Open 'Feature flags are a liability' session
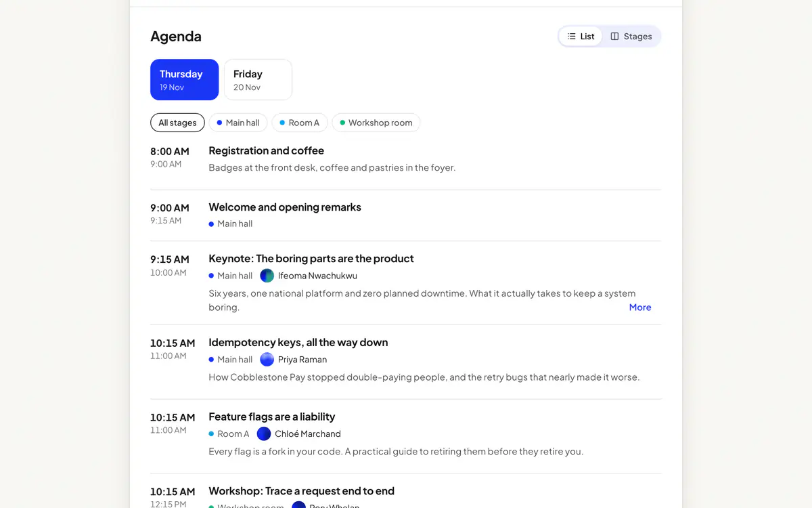The image size is (812, 508). coord(271,417)
